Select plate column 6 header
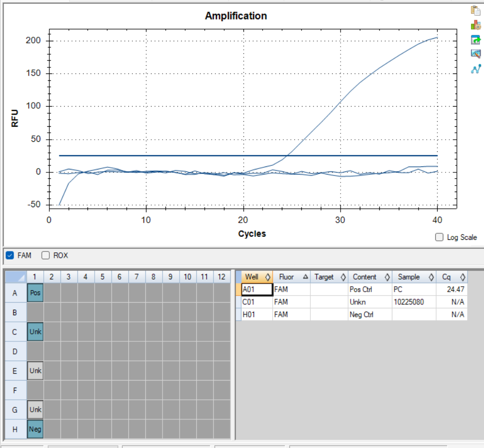Image resolution: width=484 pixels, height=448 pixels. tap(119, 277)
